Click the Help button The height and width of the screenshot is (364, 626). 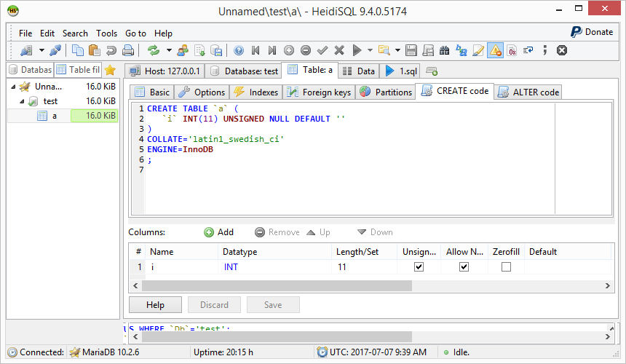(x=155, y=305)
